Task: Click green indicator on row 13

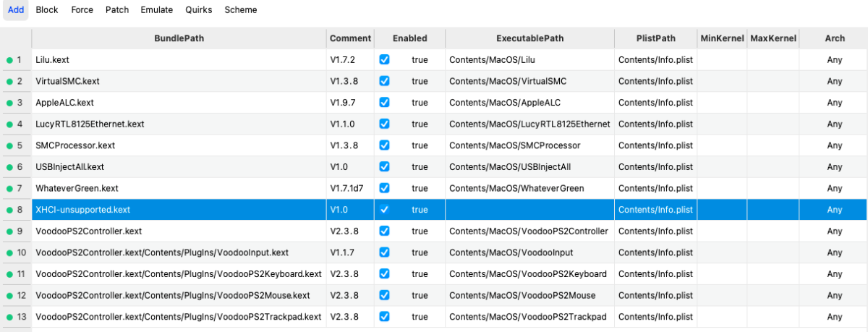Action: point(9,317)
